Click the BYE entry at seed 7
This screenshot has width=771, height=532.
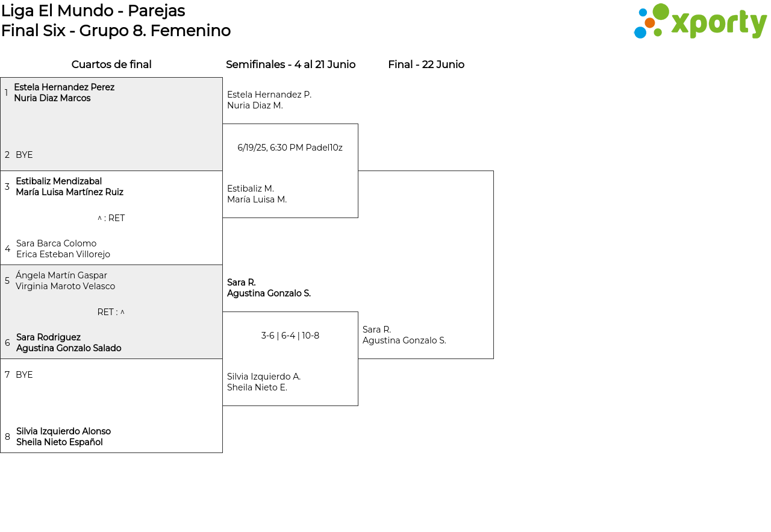point(24,375)
